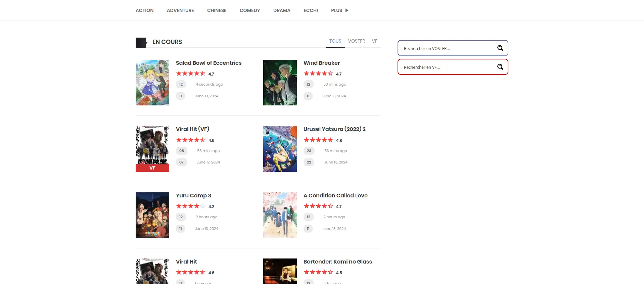
Task: Click the A Condition Called Love star rating
Action: point(318,206)
